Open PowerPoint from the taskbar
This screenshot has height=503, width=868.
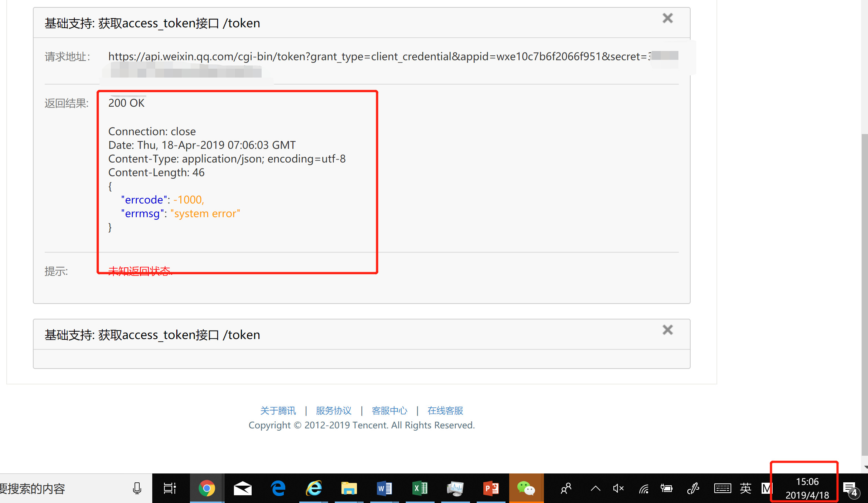[x=491, y=489]
